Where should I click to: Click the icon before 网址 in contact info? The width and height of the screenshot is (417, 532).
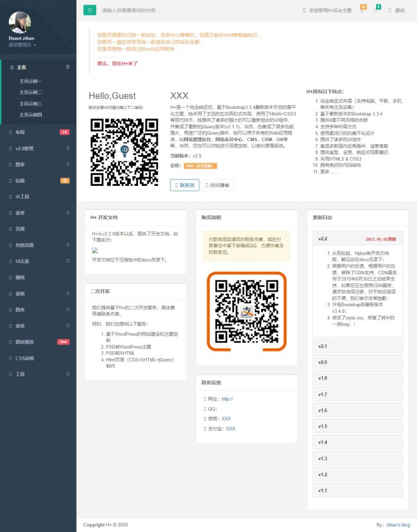[x=205, y=399]
